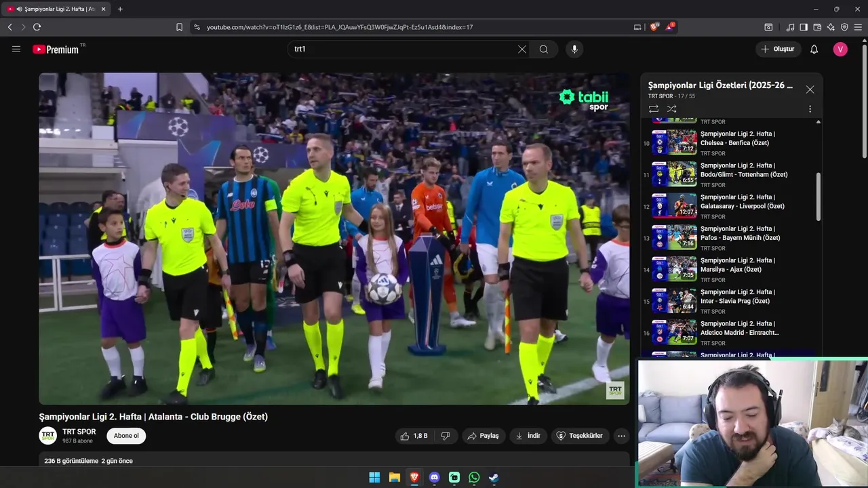The image size is (868, 488).
Task: Open the account avatar menu
Action: (x=840, y=49)
